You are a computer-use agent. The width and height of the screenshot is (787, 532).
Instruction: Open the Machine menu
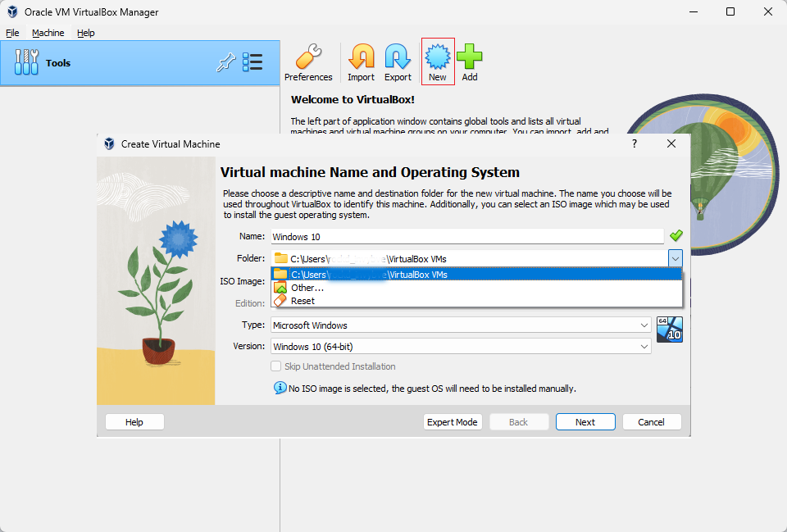pos(48,33)
